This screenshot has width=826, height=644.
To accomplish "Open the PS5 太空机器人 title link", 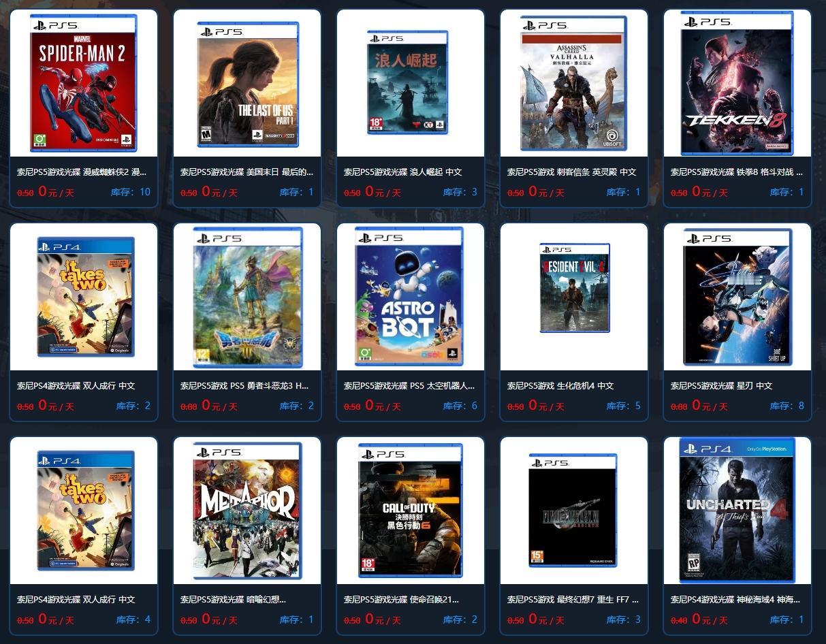I will (409, 386).
